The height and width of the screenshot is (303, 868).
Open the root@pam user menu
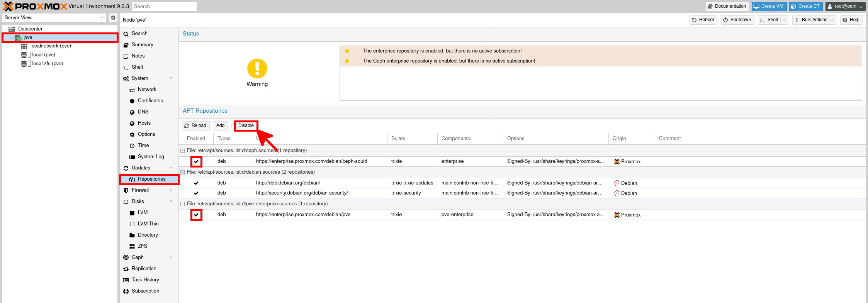845,6
